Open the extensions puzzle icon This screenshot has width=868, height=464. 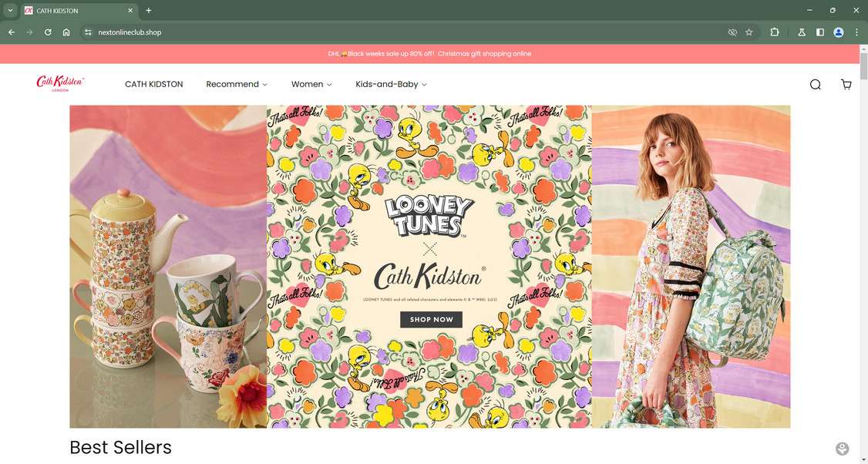pos(775,32)
